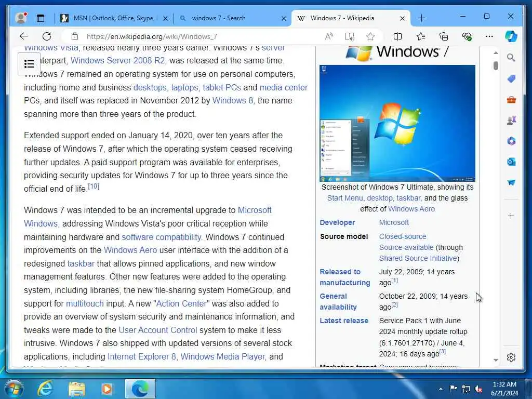532x399 pixels.
Task: Open Start Menu link in caption
Action: point(345,198)
